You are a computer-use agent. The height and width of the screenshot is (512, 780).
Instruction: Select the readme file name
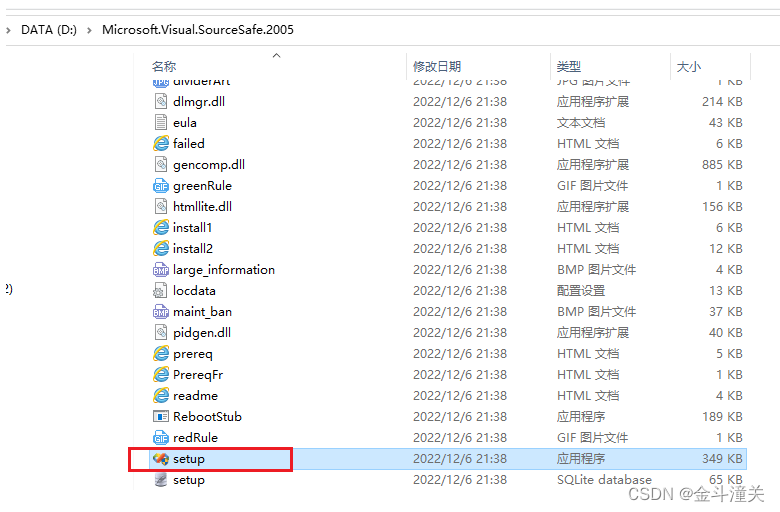(x=195, y=396)
